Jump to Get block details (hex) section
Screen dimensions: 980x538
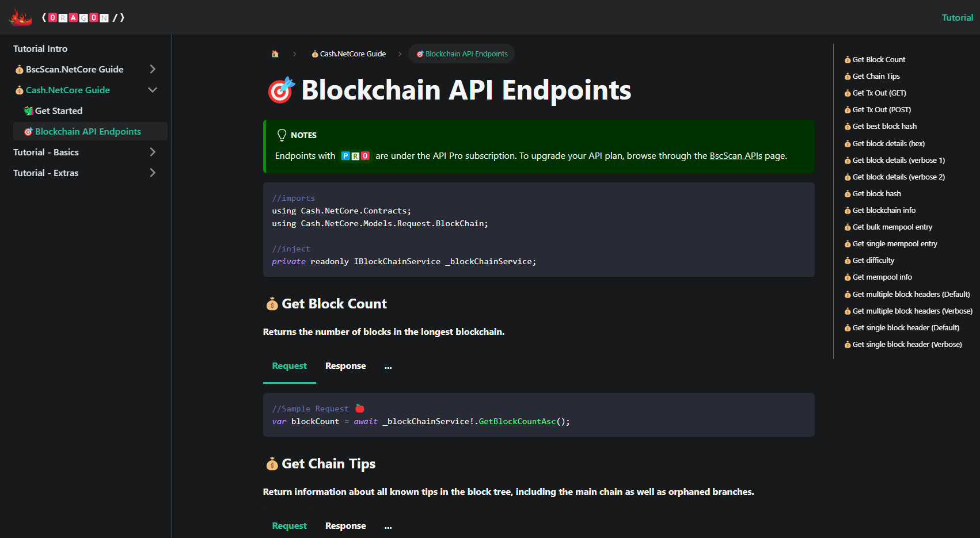pyautogui.click(x=884, y=144)
